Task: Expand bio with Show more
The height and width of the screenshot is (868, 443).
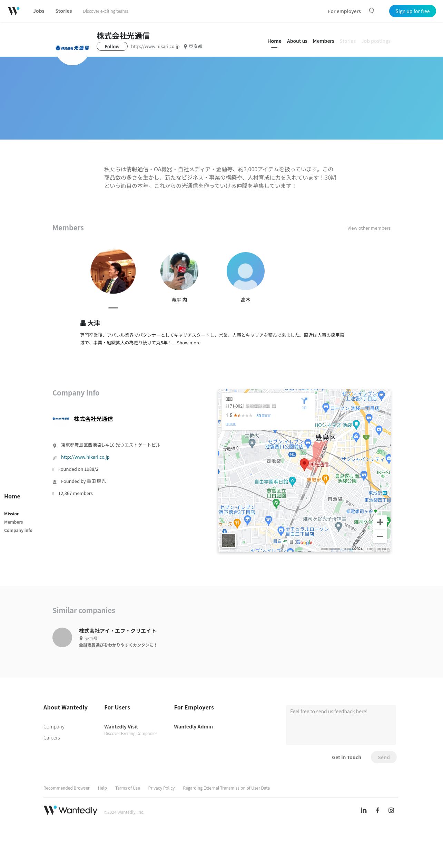Action: 189,343
